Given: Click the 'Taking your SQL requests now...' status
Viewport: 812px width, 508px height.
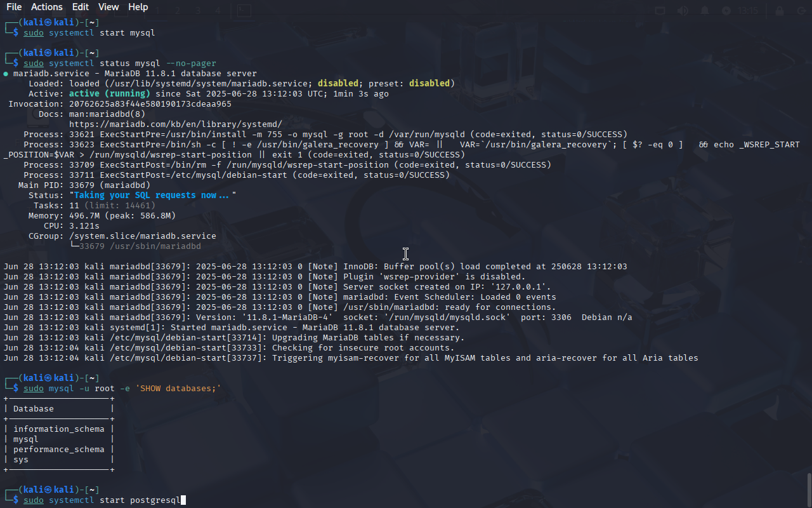Looking at the screenshot, I should tap(153, 195).
